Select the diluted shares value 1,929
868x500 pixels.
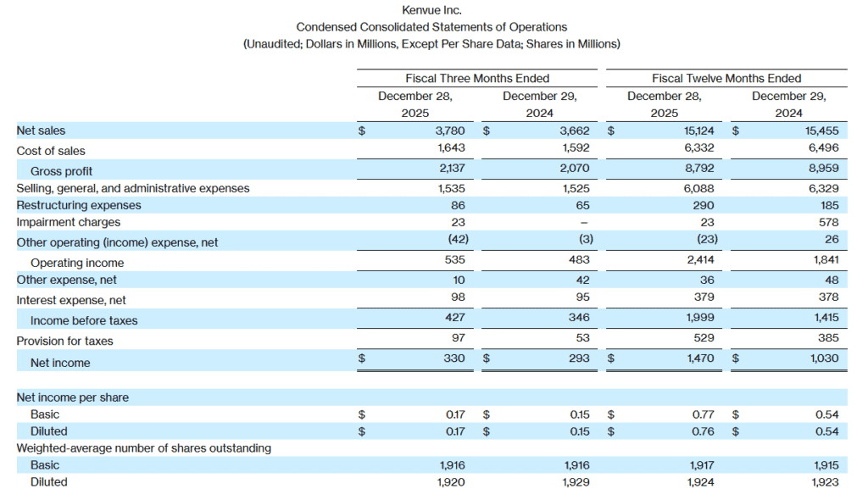pos(576,482)
